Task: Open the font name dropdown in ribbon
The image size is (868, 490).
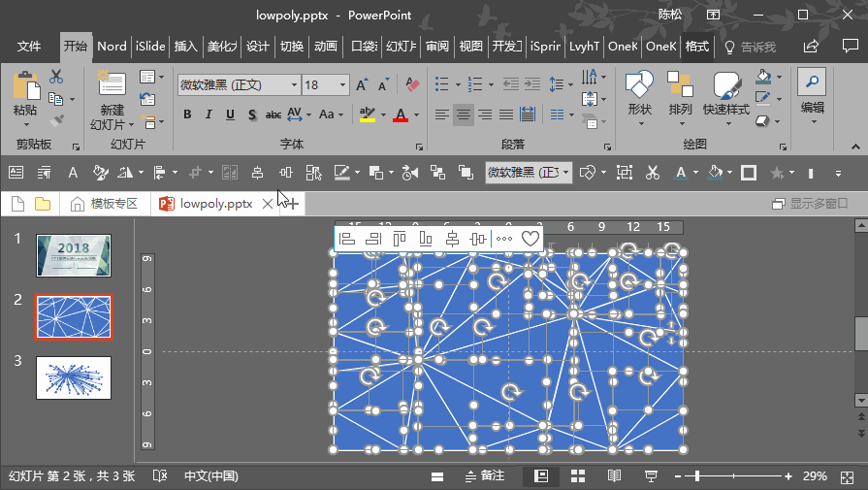Action: pos(293,85)
